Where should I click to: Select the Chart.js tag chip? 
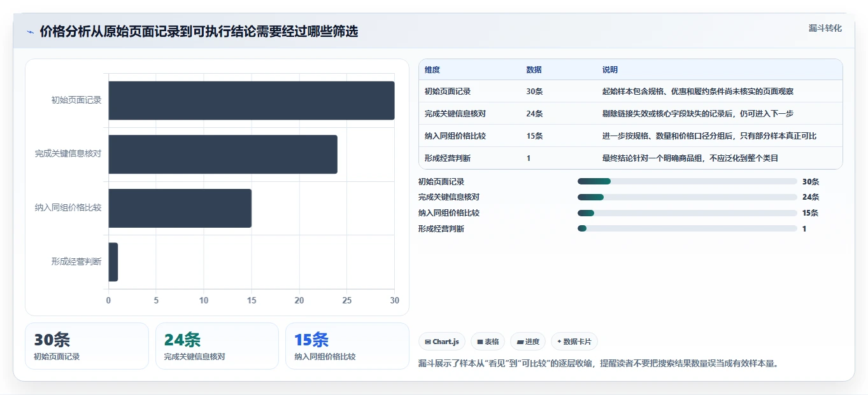(442, 342)
